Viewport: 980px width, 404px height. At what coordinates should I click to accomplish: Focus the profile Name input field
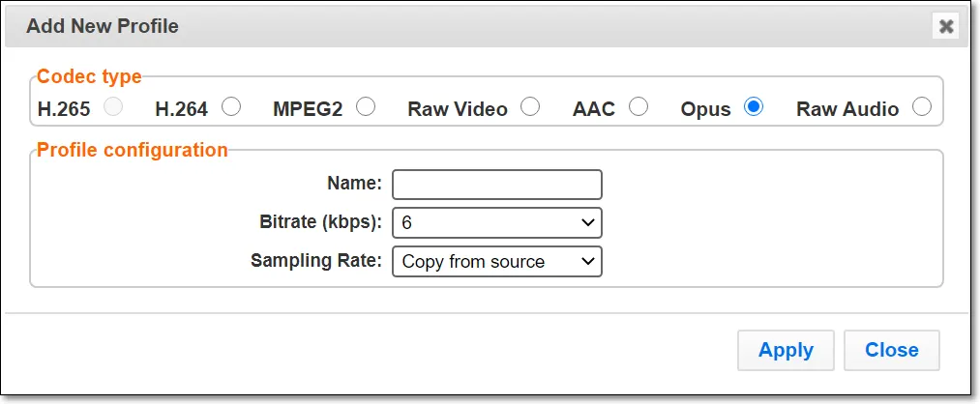pos(497,185)
